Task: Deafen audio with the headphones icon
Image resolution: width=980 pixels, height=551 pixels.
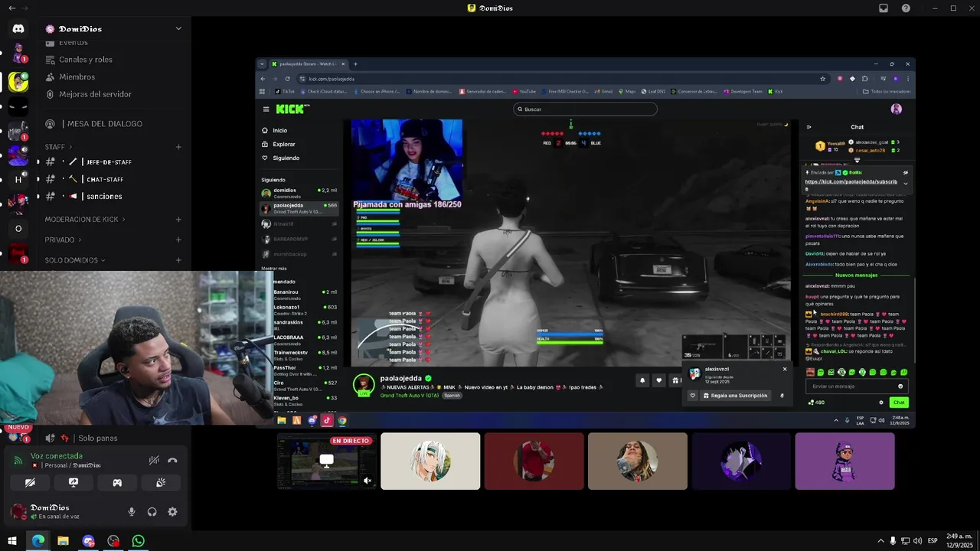Action: coord(152,512)
